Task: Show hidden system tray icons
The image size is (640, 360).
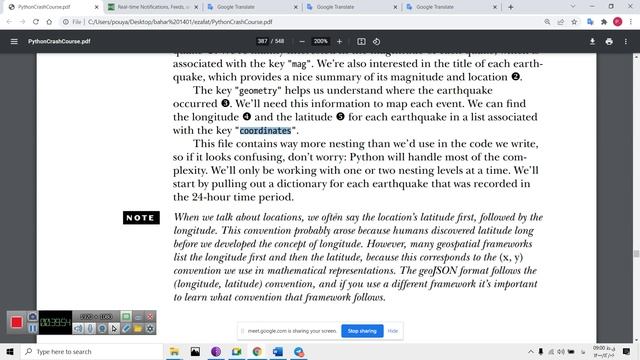Action: pos(531,351)
